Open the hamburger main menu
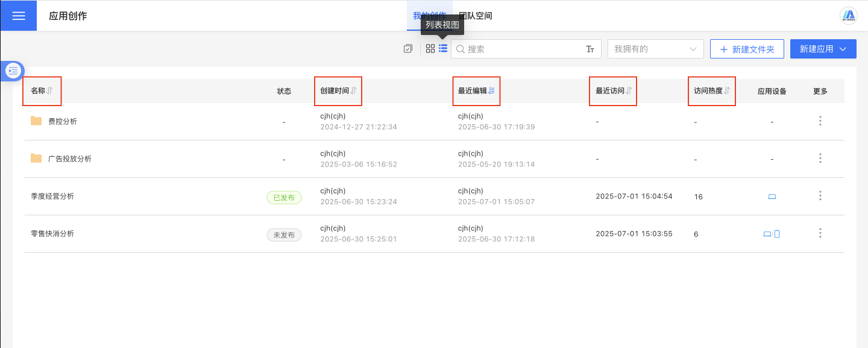 pos(18,16)
